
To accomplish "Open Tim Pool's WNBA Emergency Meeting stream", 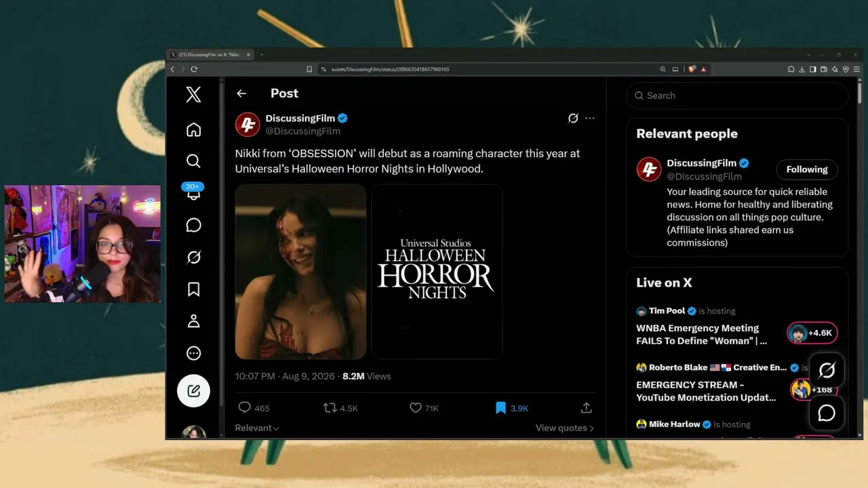I will 702,334.
